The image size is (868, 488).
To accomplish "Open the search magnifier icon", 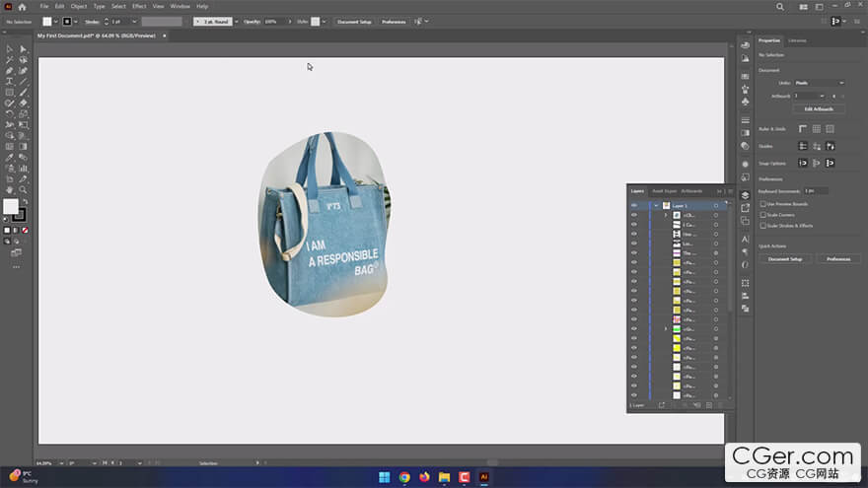I will pos(780,6).
